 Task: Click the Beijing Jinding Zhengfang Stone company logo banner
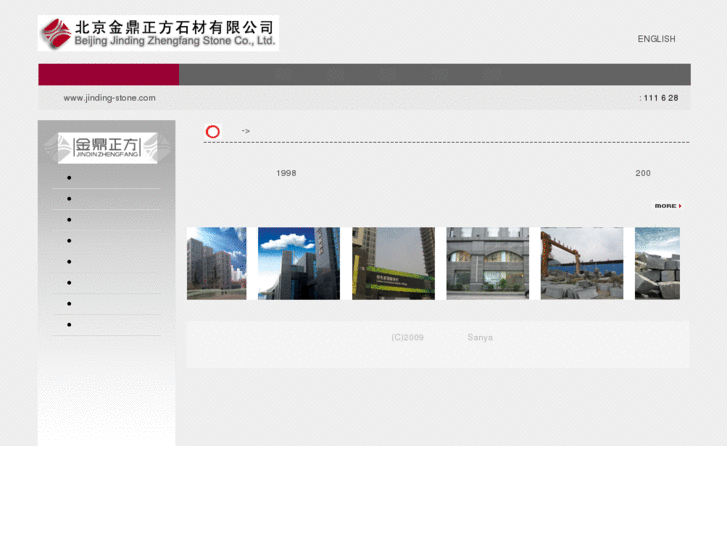pyautogui.click(x=158, y=33)
